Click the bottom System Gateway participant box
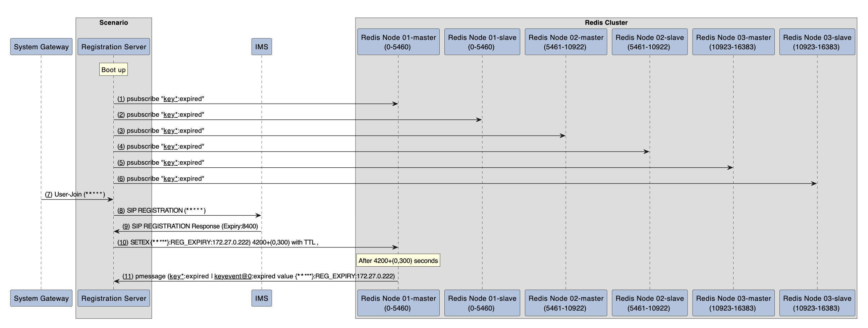Image resolution: width=868 pixels, height=328 pixels. click(41, 298)
